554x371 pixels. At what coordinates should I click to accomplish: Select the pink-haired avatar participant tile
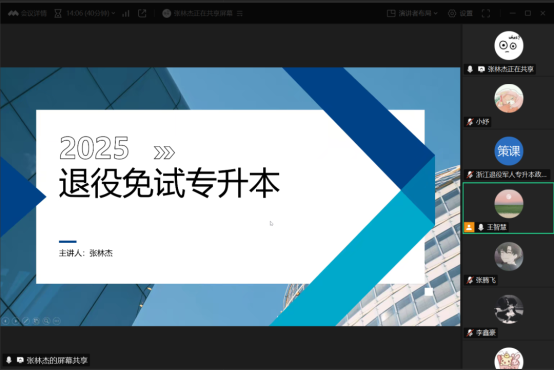click(508, 98)
